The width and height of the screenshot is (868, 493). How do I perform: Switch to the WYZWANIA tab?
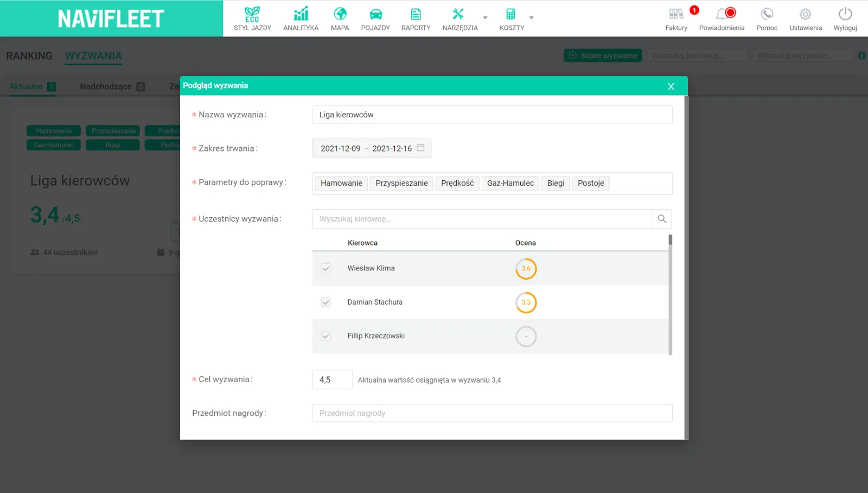coord(93,56)
